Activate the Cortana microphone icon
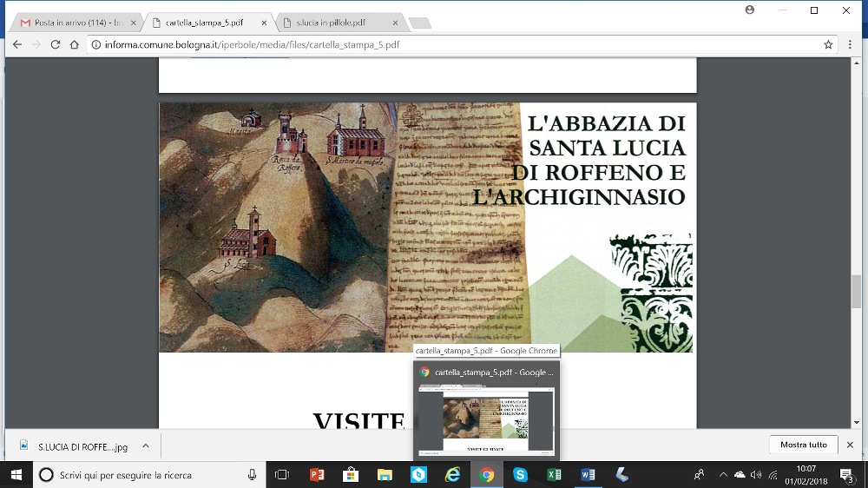Screen dimensions: 868x488 click(x=252, y=475)
